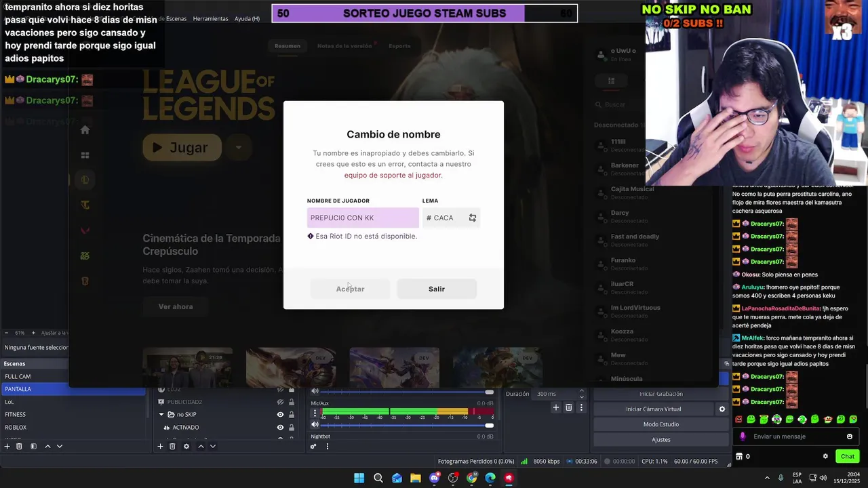868x488 pixels.
Task: Switch to Esports tab
Action: [399, 46]
